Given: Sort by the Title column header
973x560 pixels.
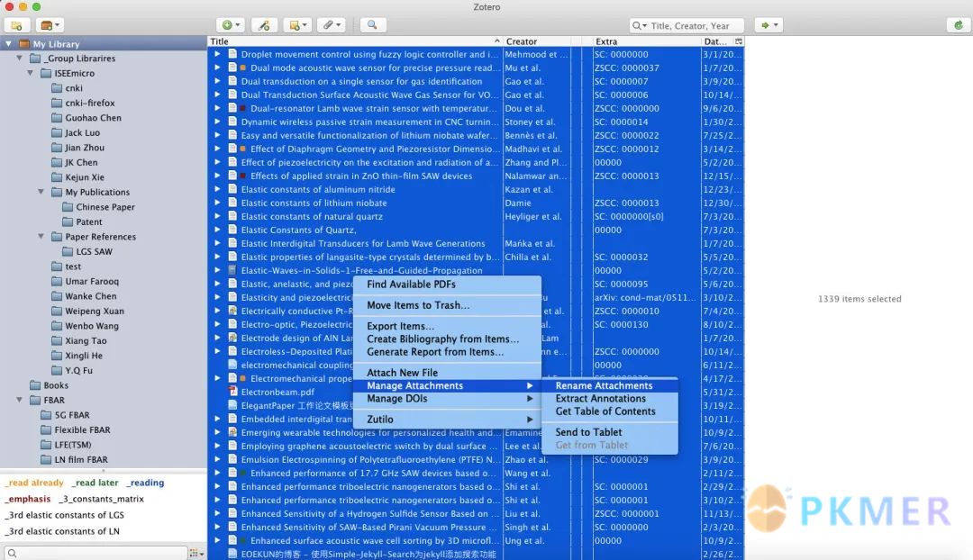Looking at the screenshot, I should [355, 41].
